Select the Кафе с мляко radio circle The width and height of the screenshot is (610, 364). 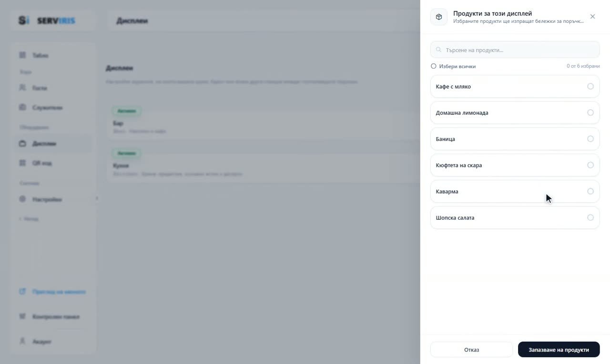point(590,86)
